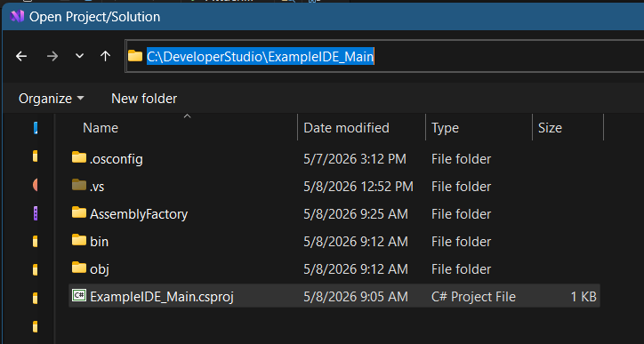Click the 5/8/2026 9:25 AM date cell
The height and width of the screenshot is (344, 644).
pos(356,214)
